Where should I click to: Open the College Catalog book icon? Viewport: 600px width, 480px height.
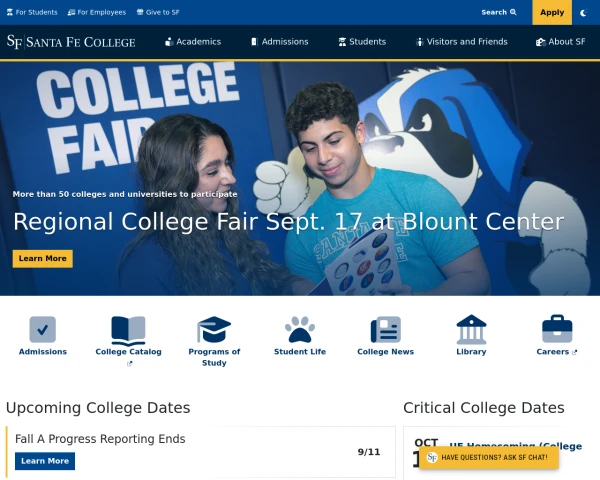[128, 330]
